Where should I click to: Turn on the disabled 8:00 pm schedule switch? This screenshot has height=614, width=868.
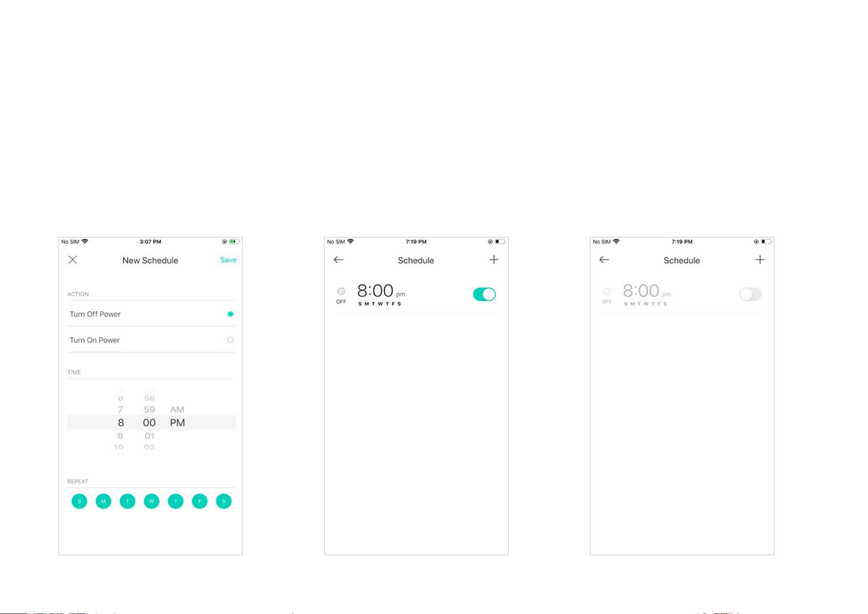tap(750, 294)
